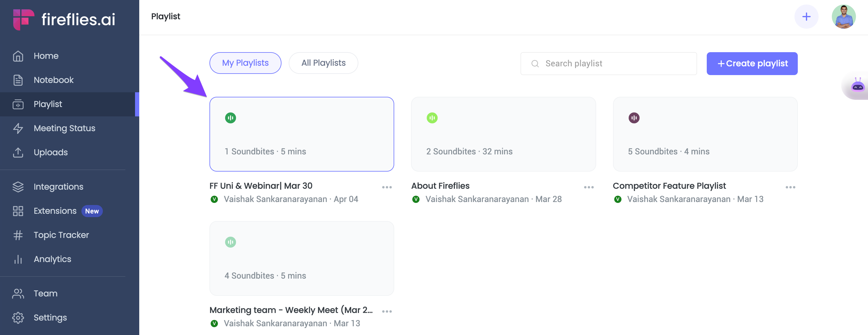This screenshot has width=868, height=335.
Task: Open Integrations layers icon
Action: [x=18, y=187]
